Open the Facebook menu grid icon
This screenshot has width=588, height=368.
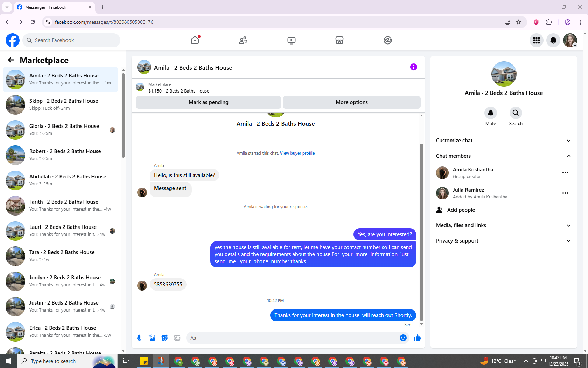tap(537, 40)
